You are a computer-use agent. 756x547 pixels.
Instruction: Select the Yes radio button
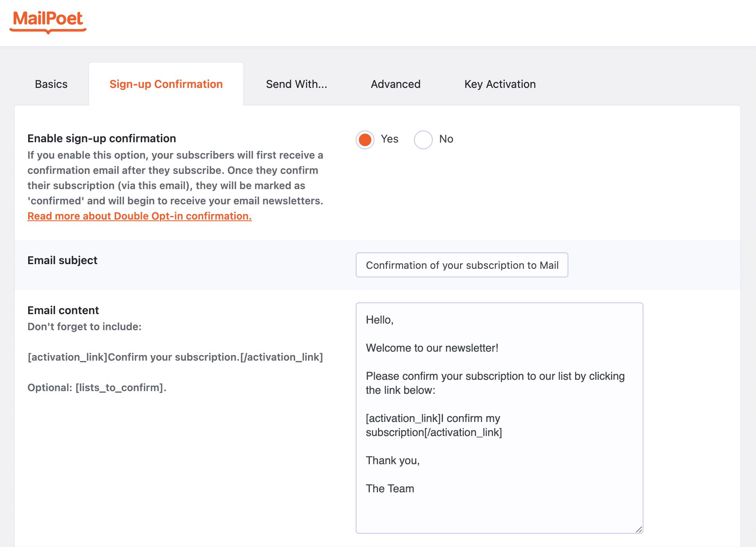(365, 139)
